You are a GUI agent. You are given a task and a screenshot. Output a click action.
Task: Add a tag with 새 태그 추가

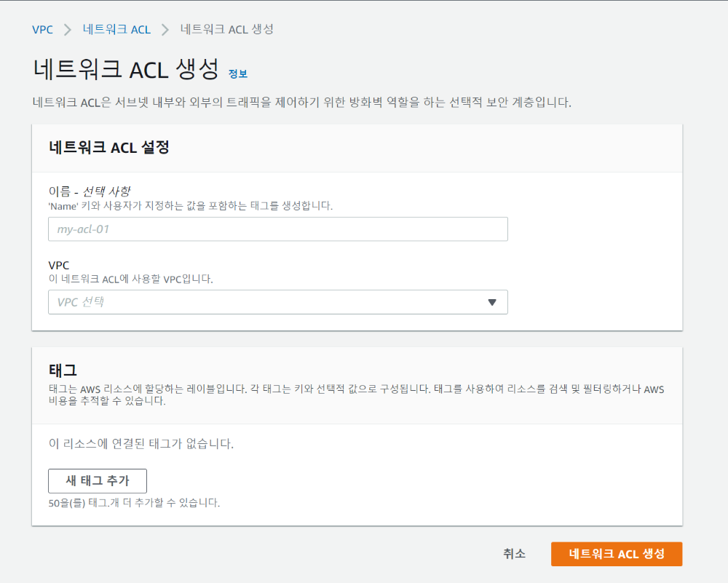pyautogui.click(x=98, y=481)
